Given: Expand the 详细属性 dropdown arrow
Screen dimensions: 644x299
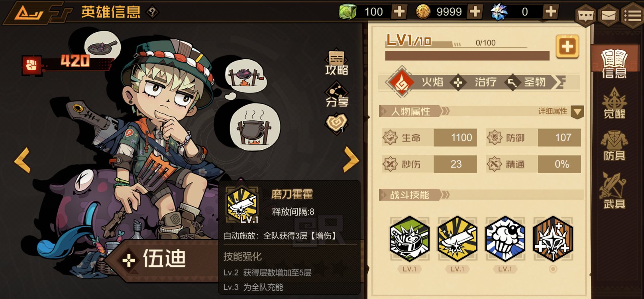Looking at the screenshot, I should tap(577, 112).
